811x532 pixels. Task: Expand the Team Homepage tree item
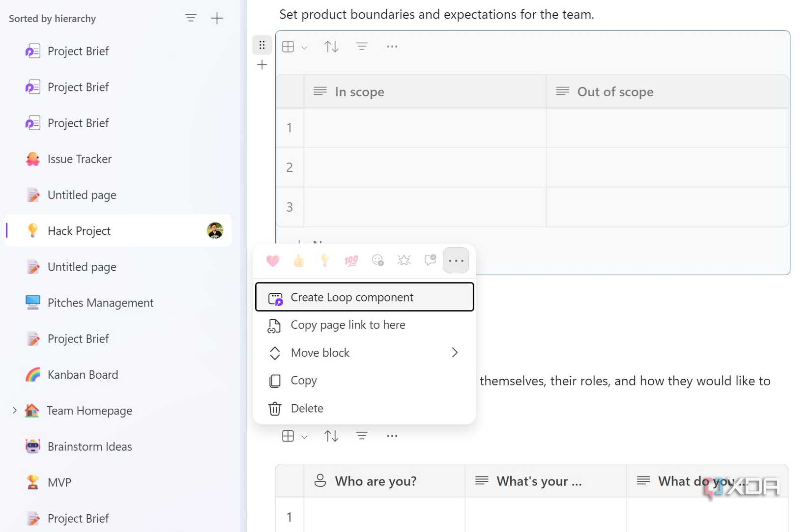coord(14,411)
